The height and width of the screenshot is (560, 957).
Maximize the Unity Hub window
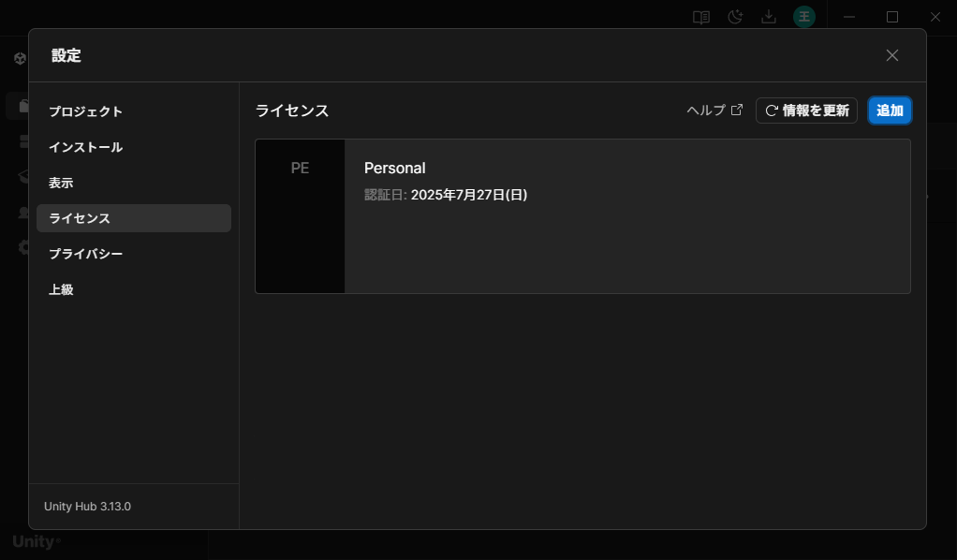(892, 17)
